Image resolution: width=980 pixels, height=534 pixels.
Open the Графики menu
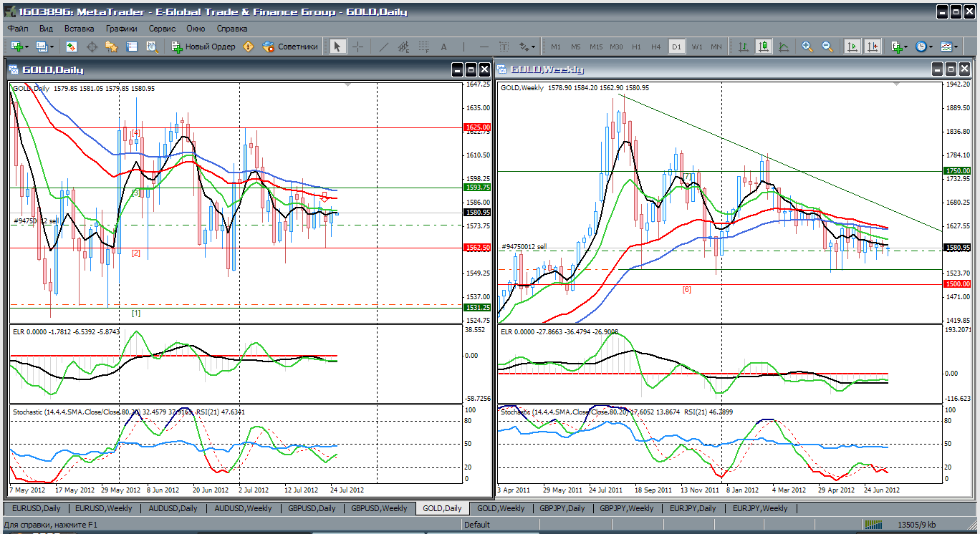click(122, 29)
